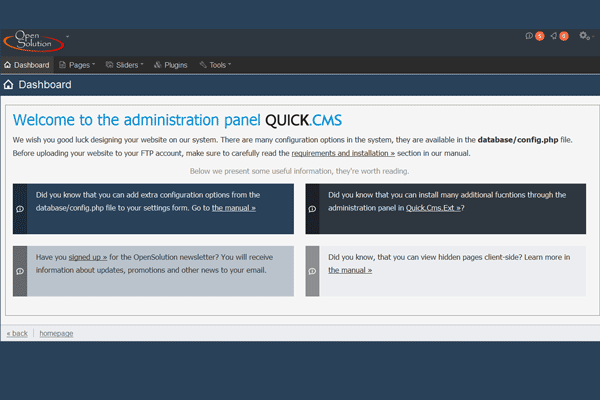Follow the manual link in configuration tip
The image size is (600, 400).
pos(233,208)
